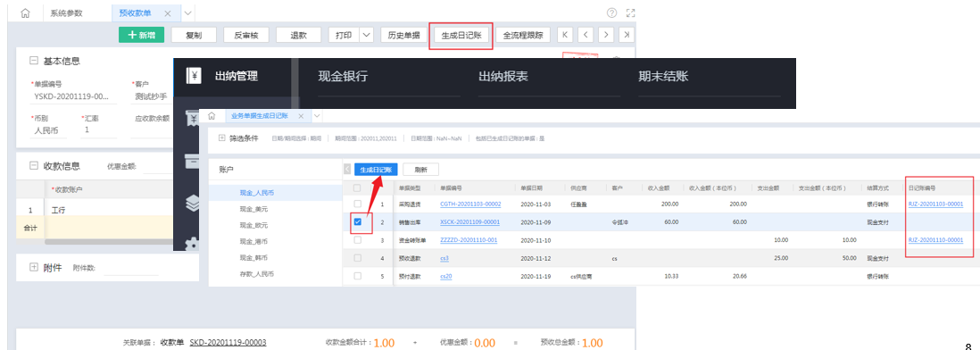
Task: Click the 单据编号 field YSKD-20201119
Action: [x=74, y=96]
